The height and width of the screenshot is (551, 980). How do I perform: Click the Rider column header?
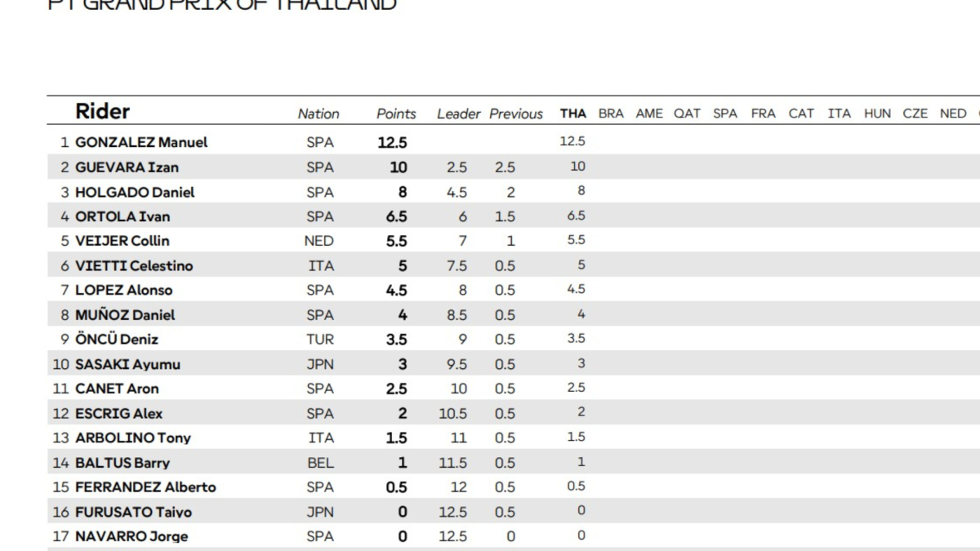tap(102, 112)
